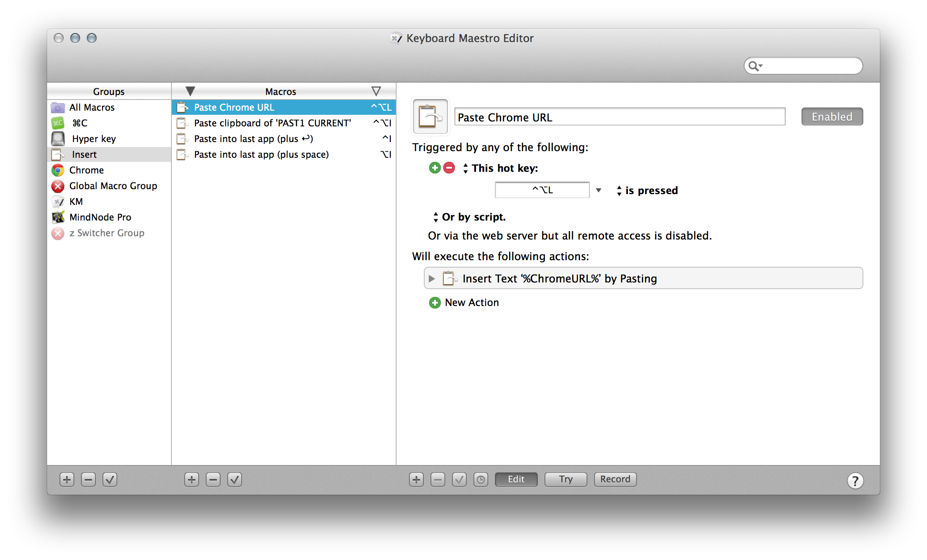Click the clock recent actions icon
This screenshot has height=560, width=927.
pos(481,479)
